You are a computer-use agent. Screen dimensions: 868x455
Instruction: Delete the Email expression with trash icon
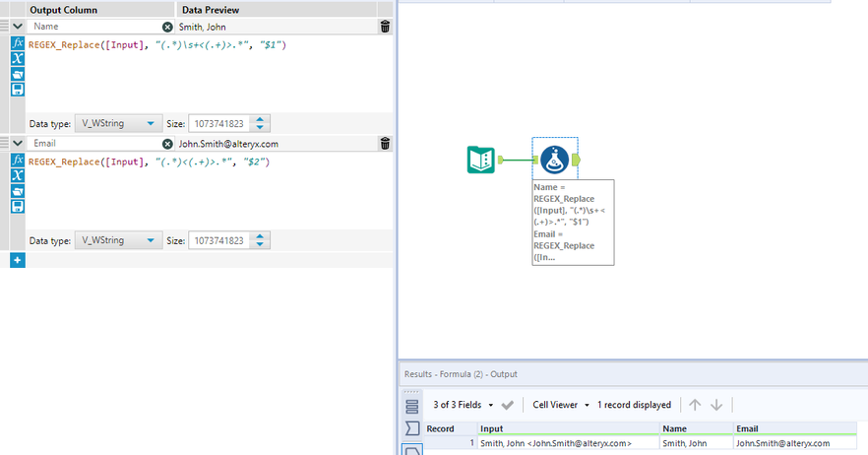click(386, 144)
